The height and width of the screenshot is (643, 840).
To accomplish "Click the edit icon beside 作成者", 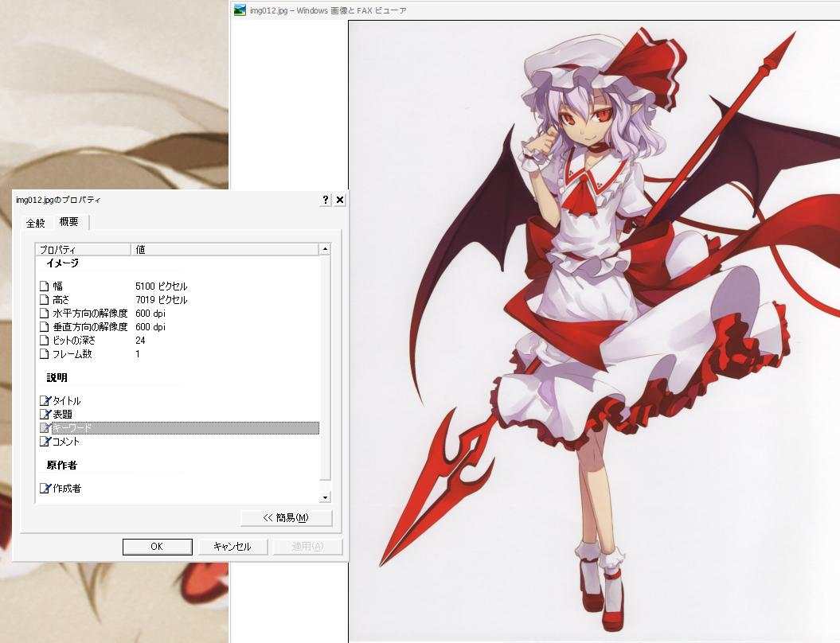I will (45, 489).
